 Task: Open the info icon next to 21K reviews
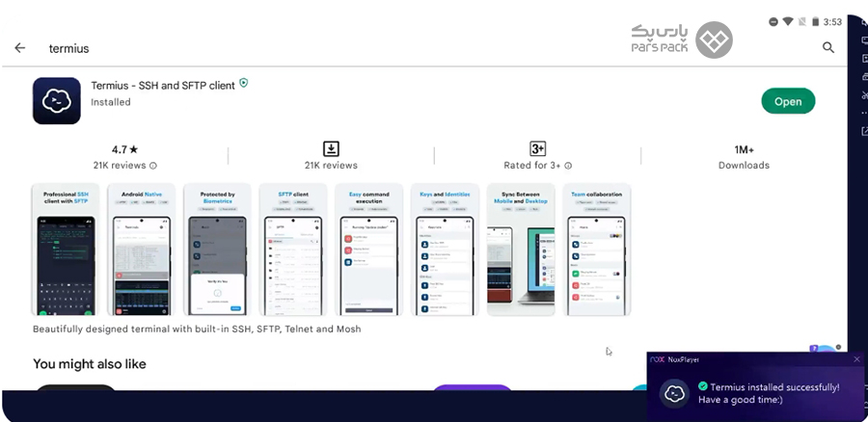point(153,166)
